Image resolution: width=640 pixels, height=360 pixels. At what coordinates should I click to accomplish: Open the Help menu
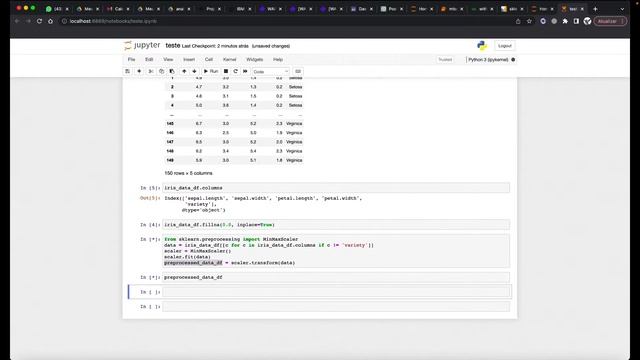tap(278, 60)
